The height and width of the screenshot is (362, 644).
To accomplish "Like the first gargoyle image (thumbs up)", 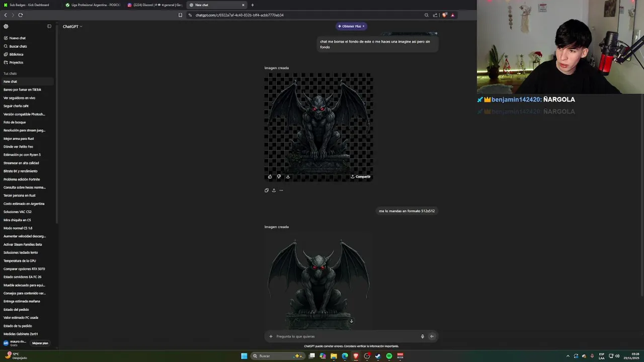I will coord(270,176).
